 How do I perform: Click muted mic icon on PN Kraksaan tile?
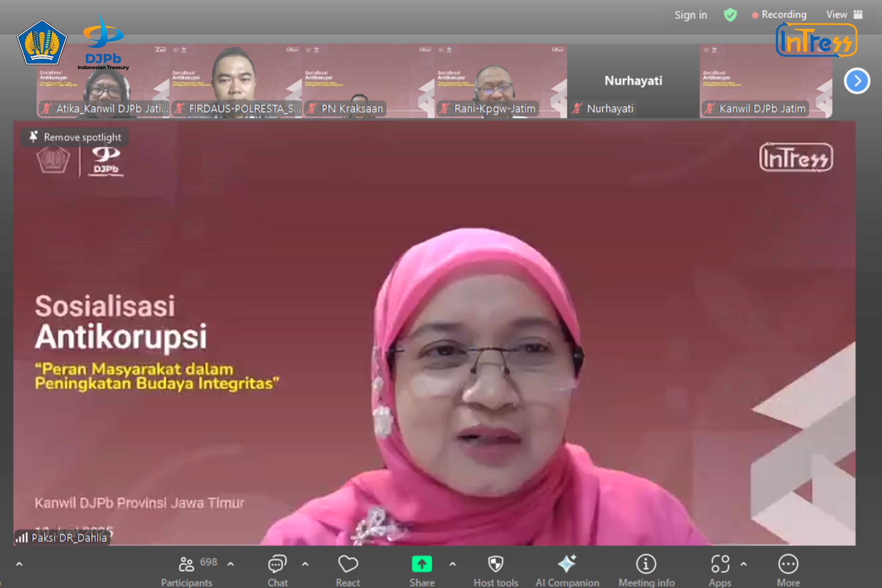(x=312, y=108)
